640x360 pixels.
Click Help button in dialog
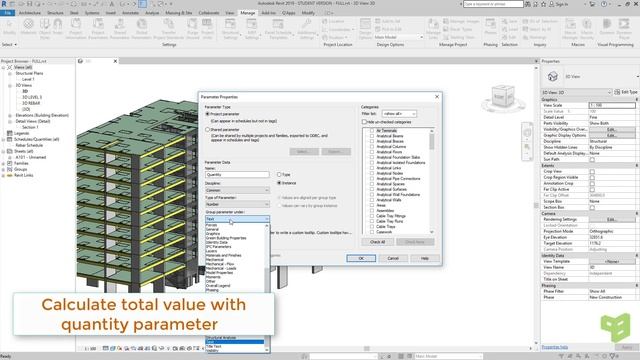point(425,258)
